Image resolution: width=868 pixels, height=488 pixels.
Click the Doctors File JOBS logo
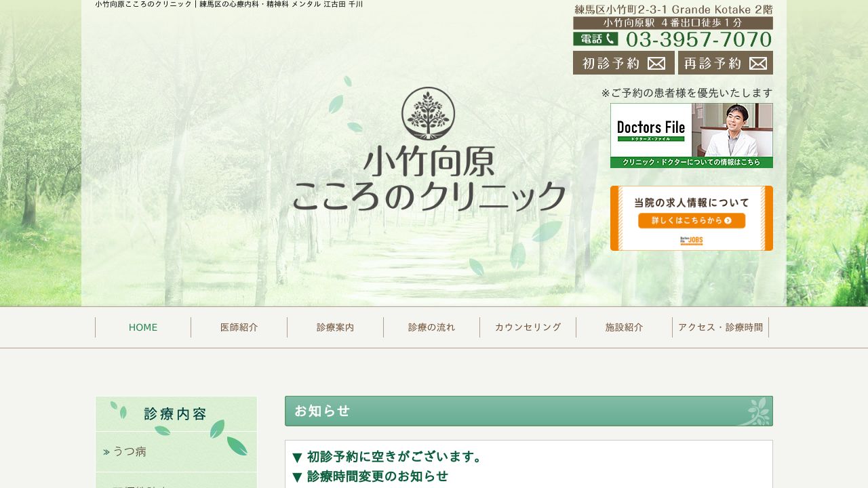click(x=691, y=241)
